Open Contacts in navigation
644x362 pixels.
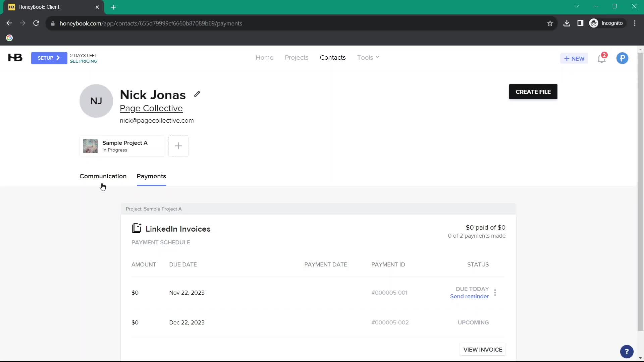coord(333,57)
